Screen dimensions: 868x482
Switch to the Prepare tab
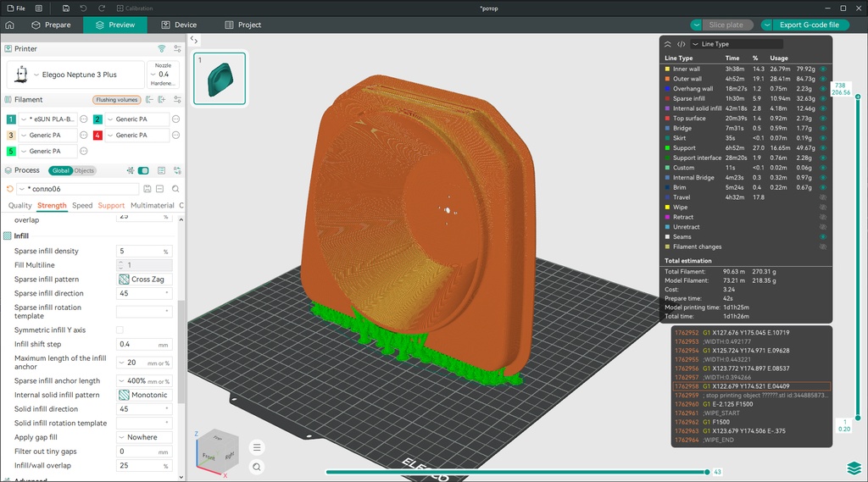[x=52, y=25]
